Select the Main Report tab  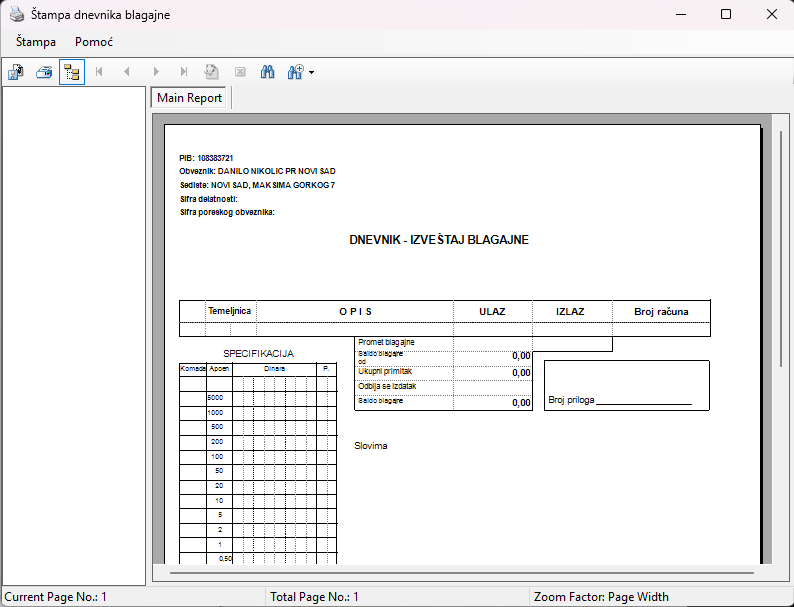tap(189, 98)
